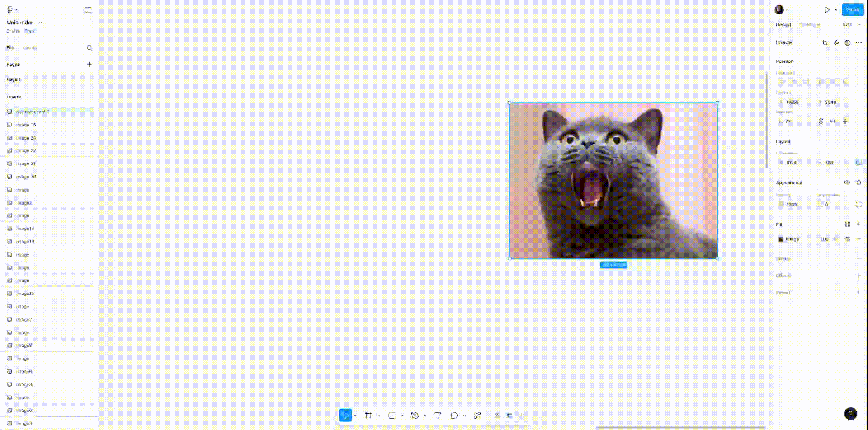The height and width of the screenshot is (430, 868).
Task: Click the Image fill thumbnail swatch
Action: coord(781,239)
